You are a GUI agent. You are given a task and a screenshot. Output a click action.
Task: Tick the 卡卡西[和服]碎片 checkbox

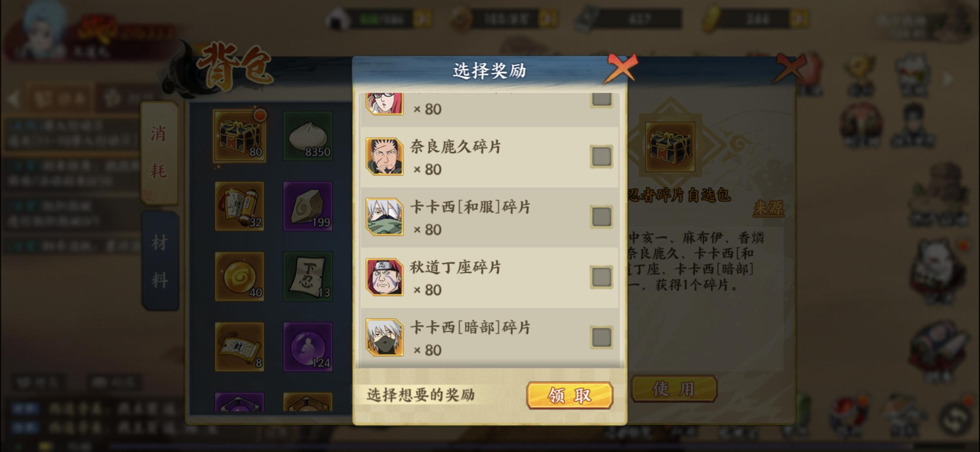pos(601,217)
